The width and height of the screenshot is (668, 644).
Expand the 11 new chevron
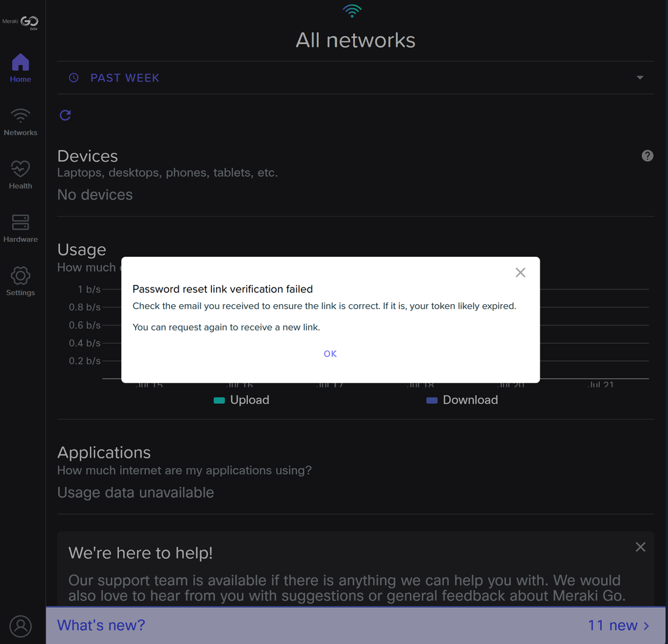click(646, 626)
